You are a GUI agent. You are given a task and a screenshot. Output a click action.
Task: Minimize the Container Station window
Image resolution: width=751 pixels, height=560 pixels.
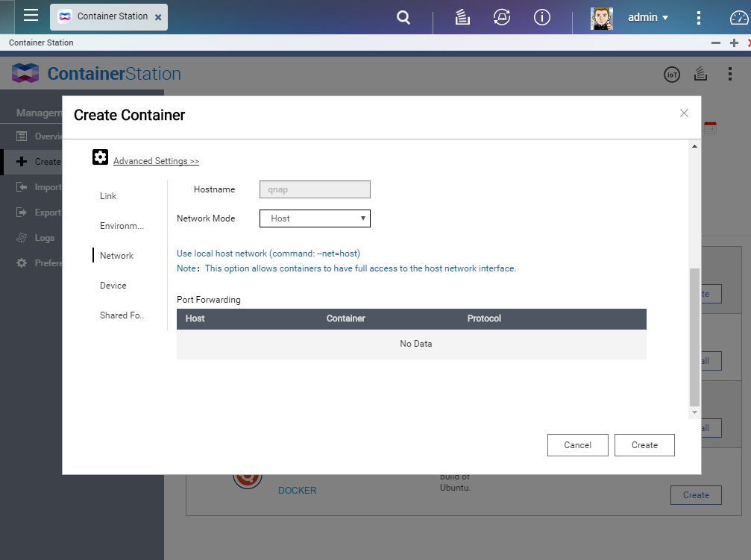716,43
